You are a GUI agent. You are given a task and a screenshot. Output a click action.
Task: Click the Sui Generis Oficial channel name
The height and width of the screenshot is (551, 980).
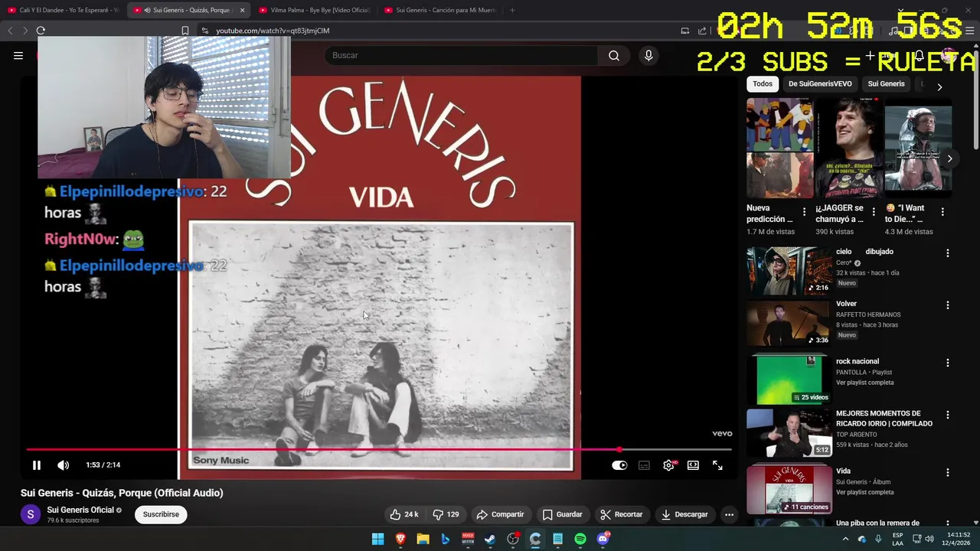point(80,510)
